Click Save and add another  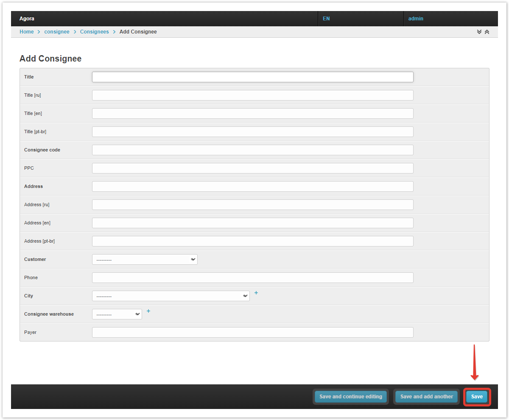[x=427, y=397]
